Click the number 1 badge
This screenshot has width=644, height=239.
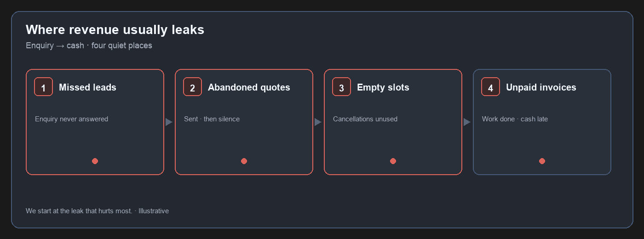[x=43, y=87]
